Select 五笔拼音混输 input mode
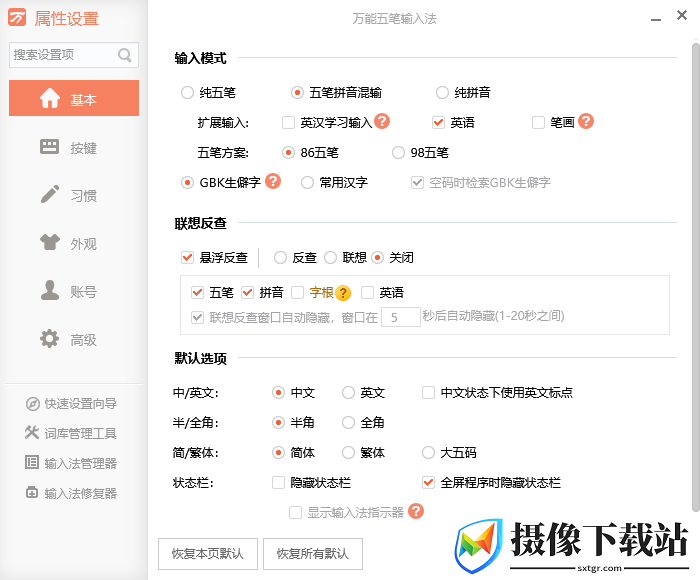Screen dimensions: 700x580 (297, 93)
